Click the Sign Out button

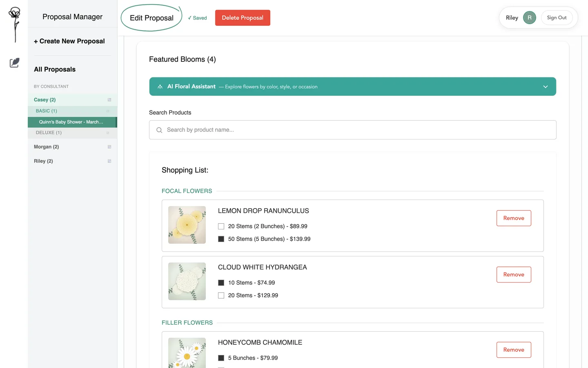557,18
